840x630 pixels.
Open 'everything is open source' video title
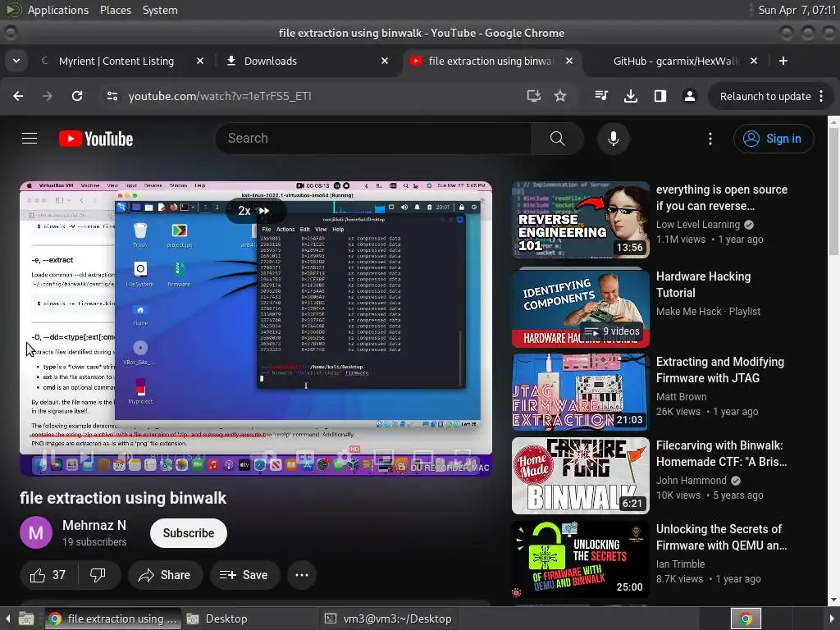[x=722, y=198]
